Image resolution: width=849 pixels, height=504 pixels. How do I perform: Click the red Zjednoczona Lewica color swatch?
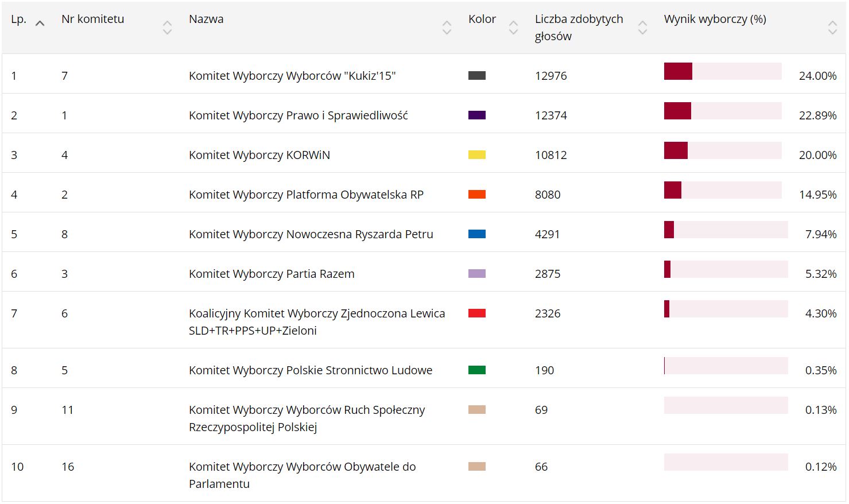pos(476,313)
